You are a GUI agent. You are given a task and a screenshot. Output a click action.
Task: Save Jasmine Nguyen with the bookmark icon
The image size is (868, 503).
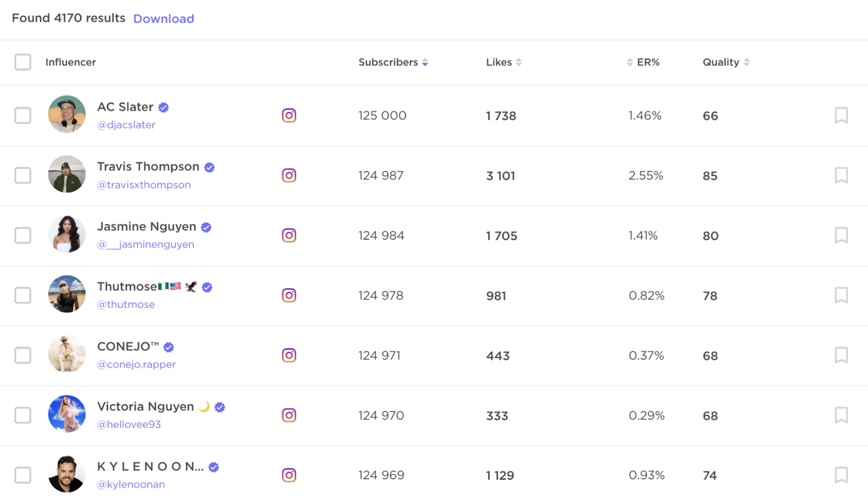(x=841, y=235)
